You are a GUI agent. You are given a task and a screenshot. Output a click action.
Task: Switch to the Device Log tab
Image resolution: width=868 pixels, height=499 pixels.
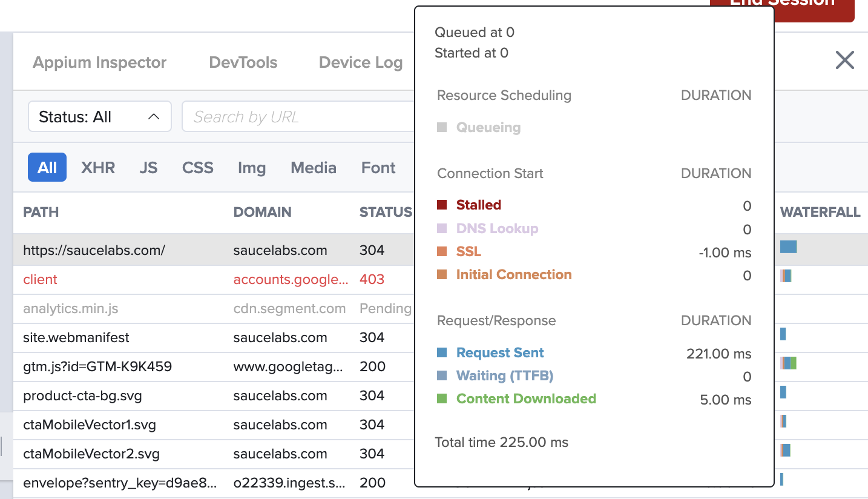(360, 62)
